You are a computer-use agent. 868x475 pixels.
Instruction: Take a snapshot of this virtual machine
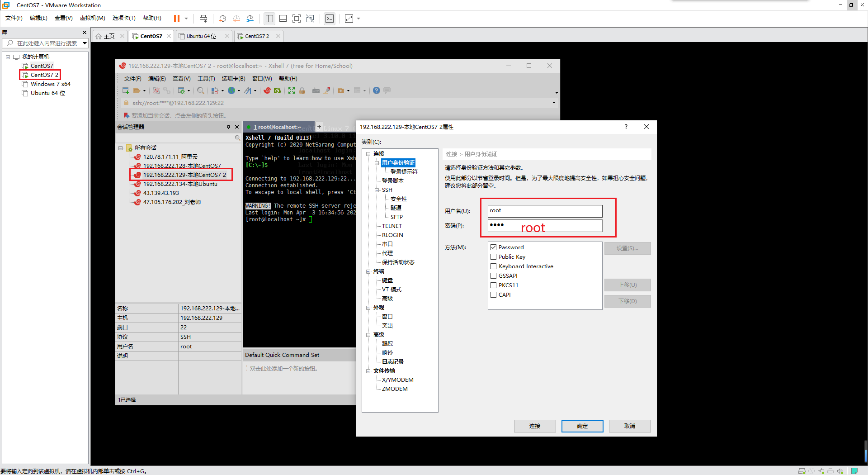click(222, 19)
